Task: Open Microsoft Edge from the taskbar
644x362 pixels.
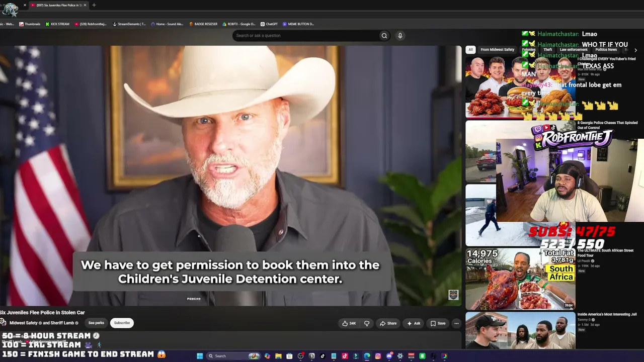Action: point(367,356)
